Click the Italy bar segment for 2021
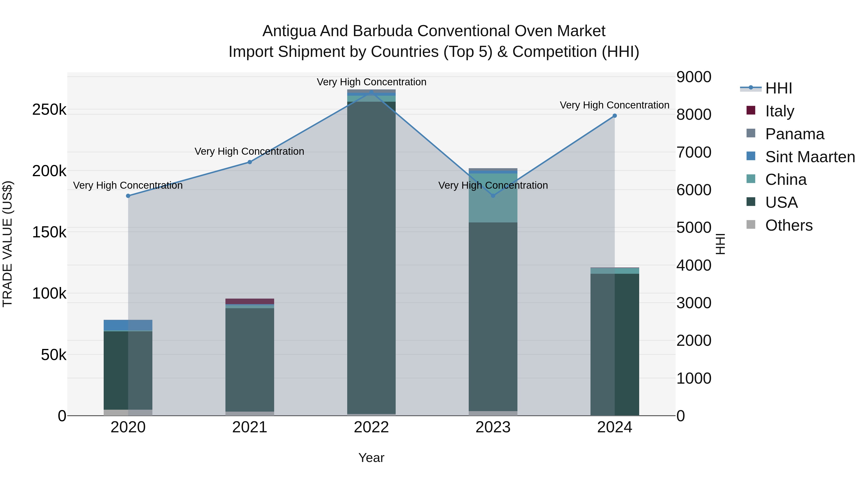 [250, 301]
